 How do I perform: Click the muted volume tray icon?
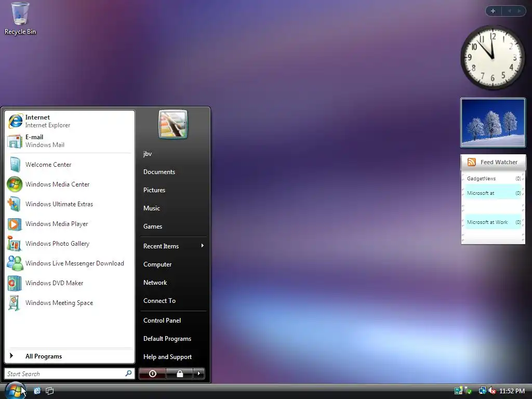pyautogui.click(x=492, y=391)
